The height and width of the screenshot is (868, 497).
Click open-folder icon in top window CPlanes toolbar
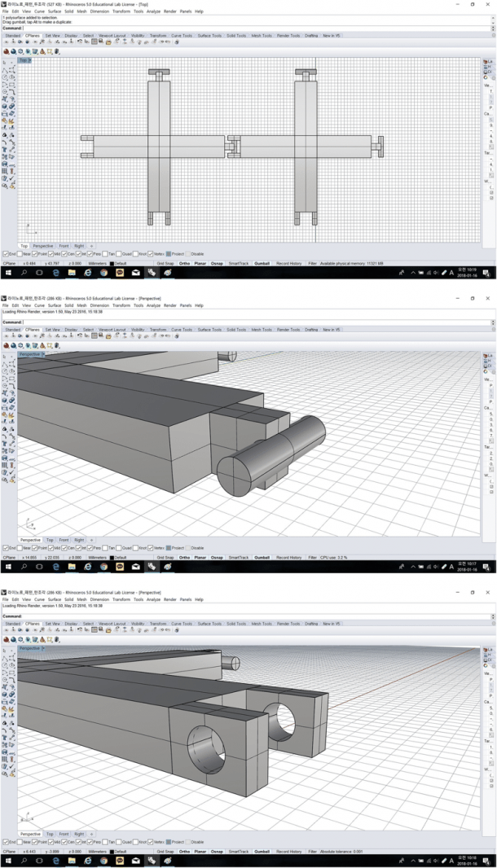tap(108, 42)
